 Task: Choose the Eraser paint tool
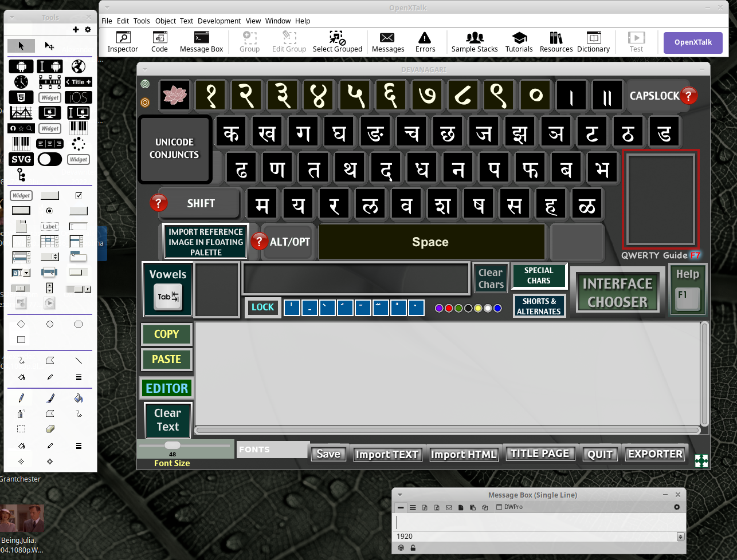50,429
